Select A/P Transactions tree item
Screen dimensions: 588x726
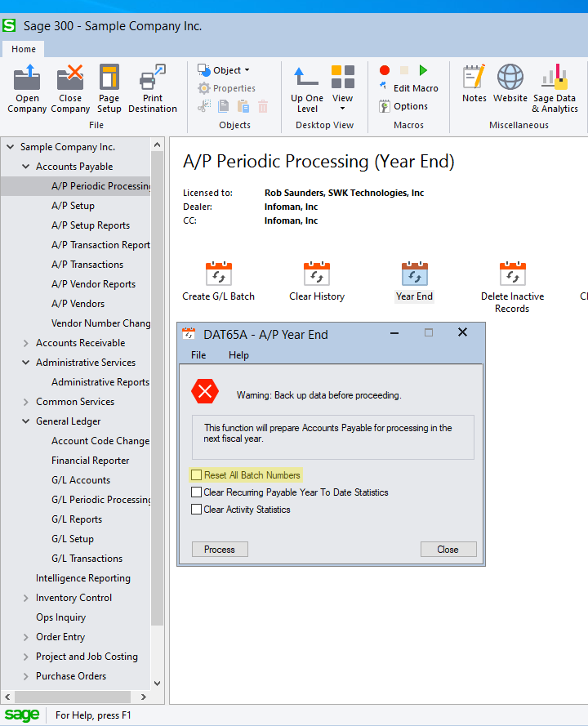[87, 265]
